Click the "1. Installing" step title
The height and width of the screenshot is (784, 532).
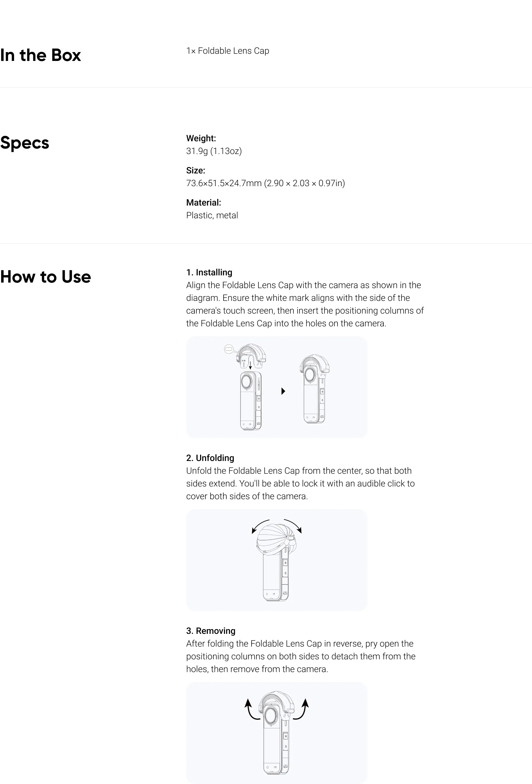tap(209, 272)
